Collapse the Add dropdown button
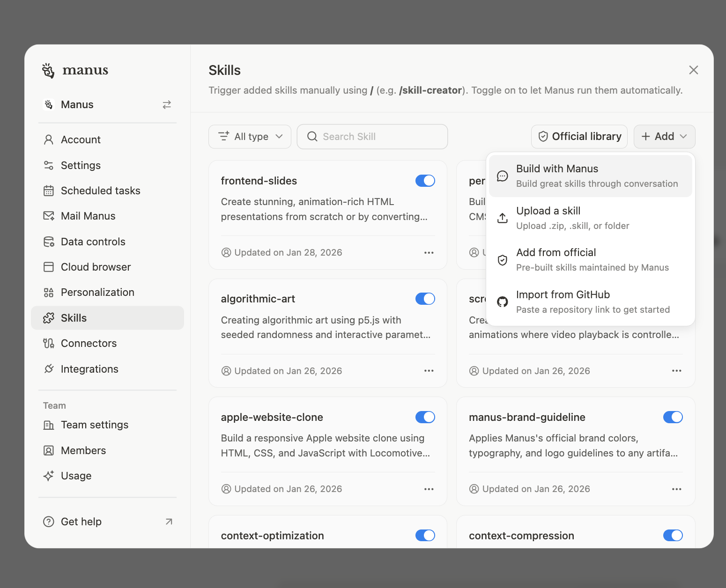The height and width of the screenshot is (588, 726). point(664,136)
